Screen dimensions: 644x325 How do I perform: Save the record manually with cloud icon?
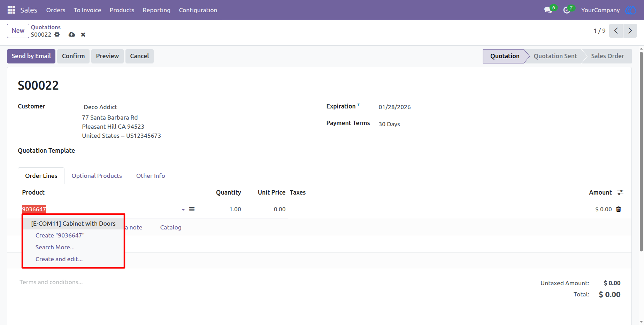click(x=72, y=35)
